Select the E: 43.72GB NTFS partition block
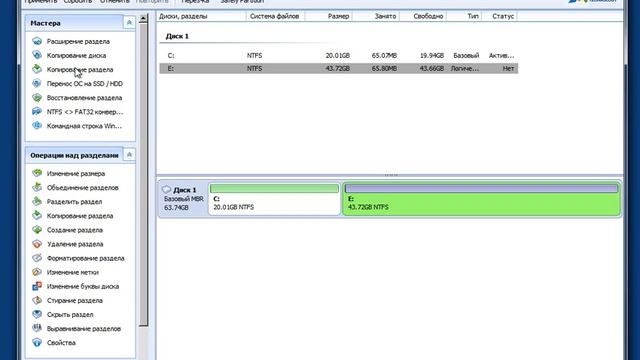640x360 pixels. click(482, 199)
